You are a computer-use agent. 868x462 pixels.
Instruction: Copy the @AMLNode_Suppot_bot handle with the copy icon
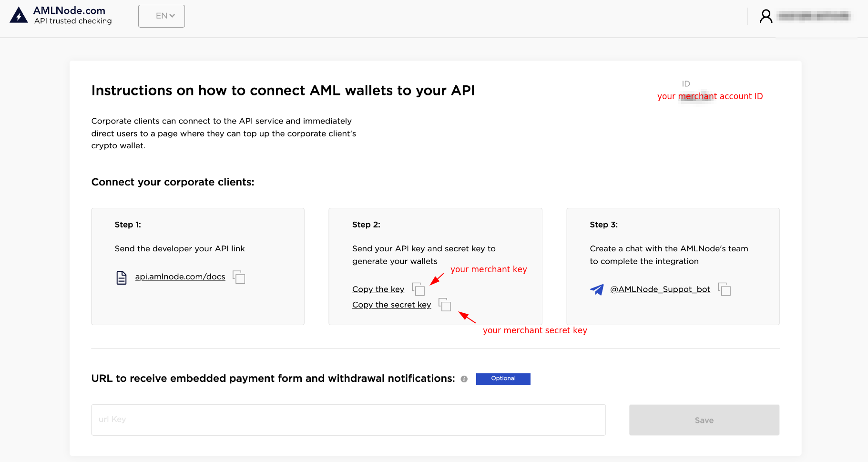(725, 289)
